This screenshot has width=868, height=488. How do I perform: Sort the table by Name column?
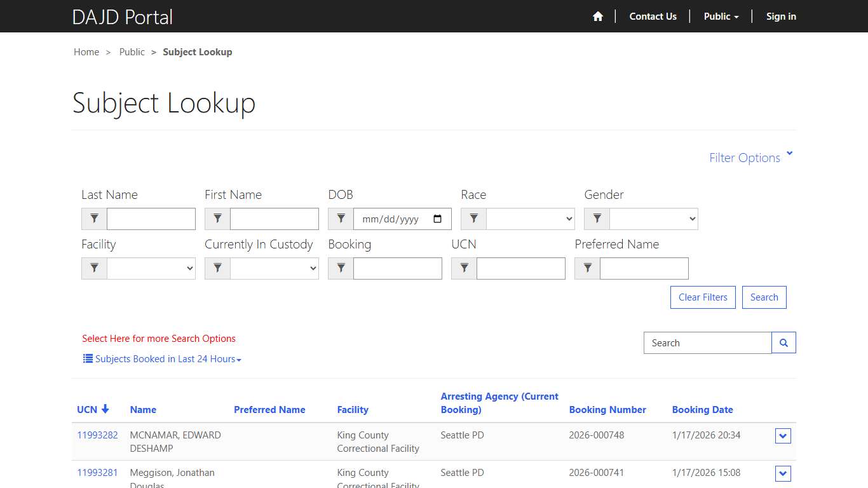point(143,409)
